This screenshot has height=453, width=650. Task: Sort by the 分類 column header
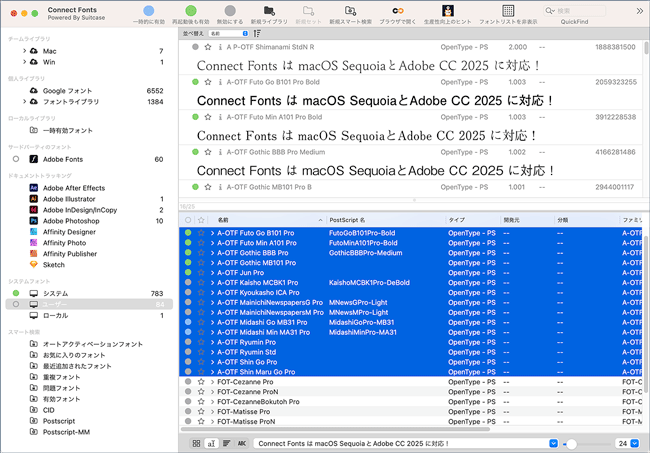[587, 220]
